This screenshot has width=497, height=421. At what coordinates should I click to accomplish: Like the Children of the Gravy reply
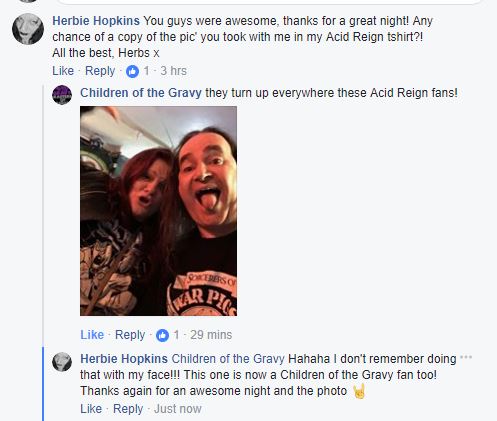(x=92, y=335)
